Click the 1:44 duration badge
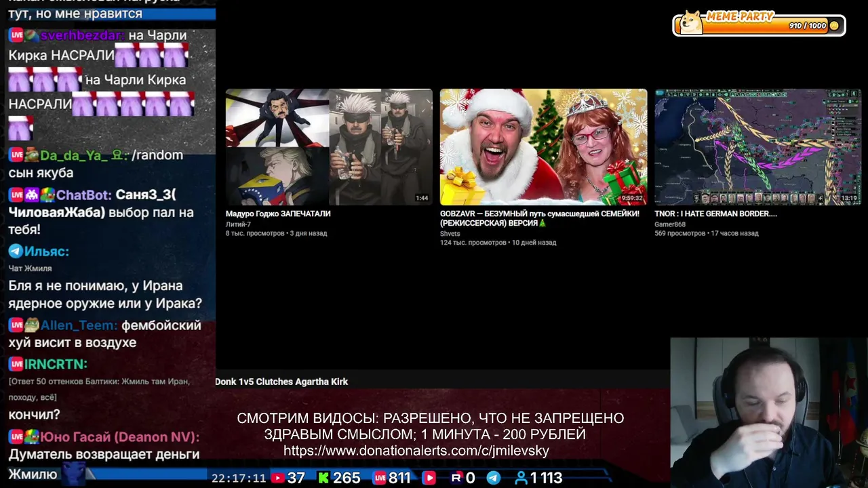 tap(422, 198)
